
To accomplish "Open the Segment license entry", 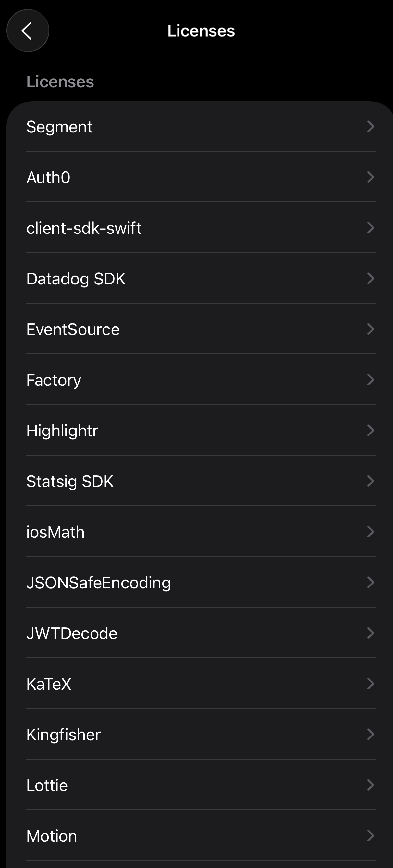I will tap(59, 127).
